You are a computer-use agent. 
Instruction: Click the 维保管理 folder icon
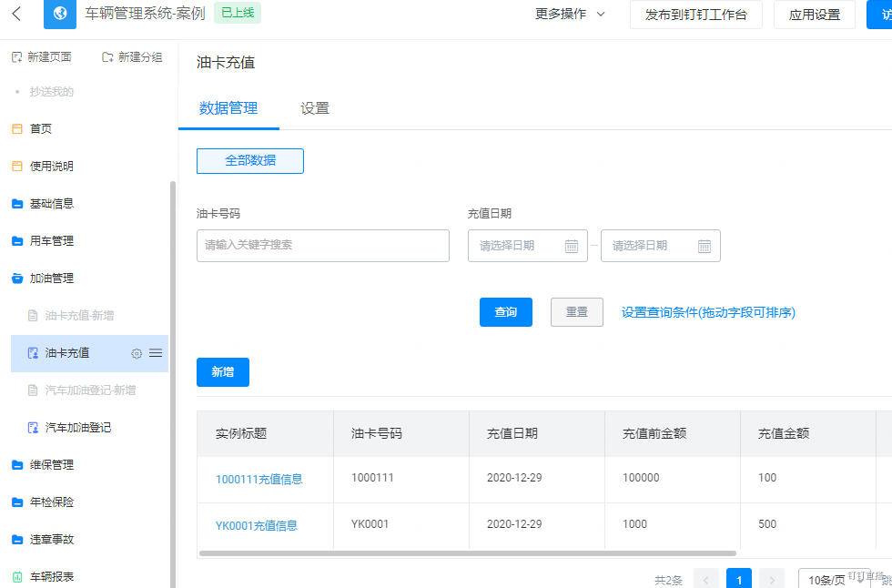[x=17, y=465]
